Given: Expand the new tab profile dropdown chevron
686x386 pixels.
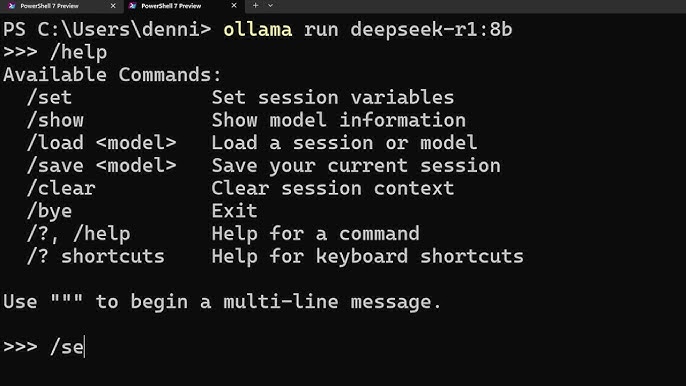Looking at the screenshot, I should 270,6.
